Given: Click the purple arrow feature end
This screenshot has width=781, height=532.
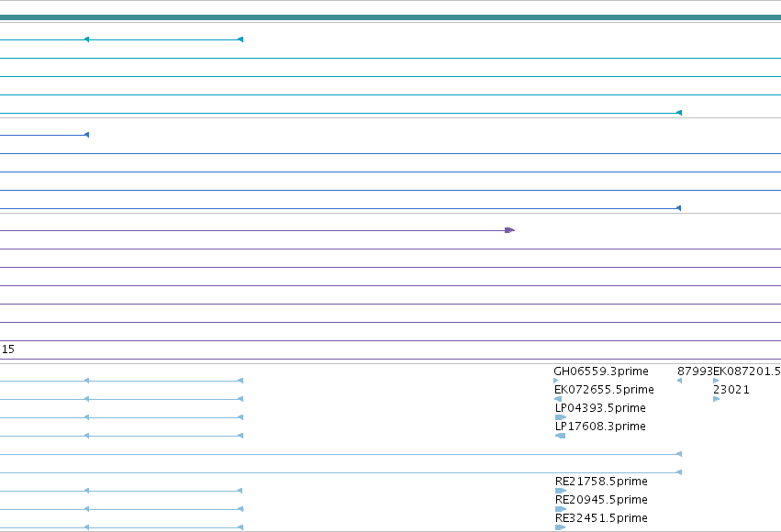Looking at the screenshot, I should [x=509, y=230].
